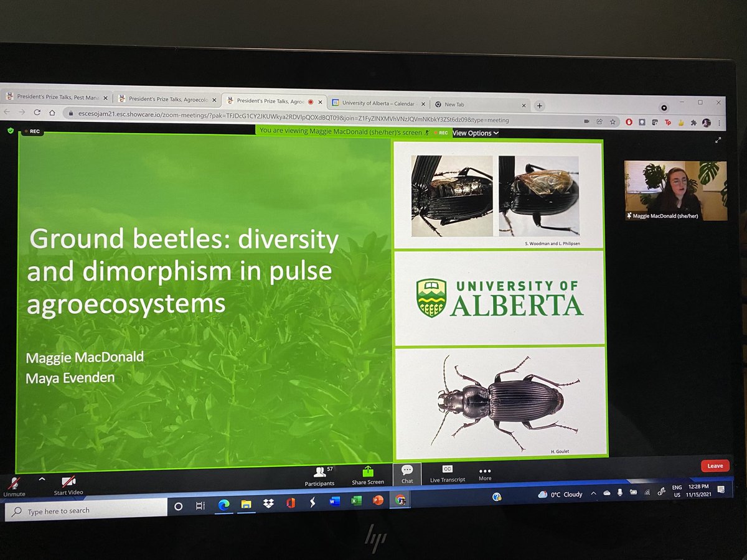Screen dimensions: 747x560
Task: Launch Microsoft Edge from the taskbar
Action: [223, 505]
